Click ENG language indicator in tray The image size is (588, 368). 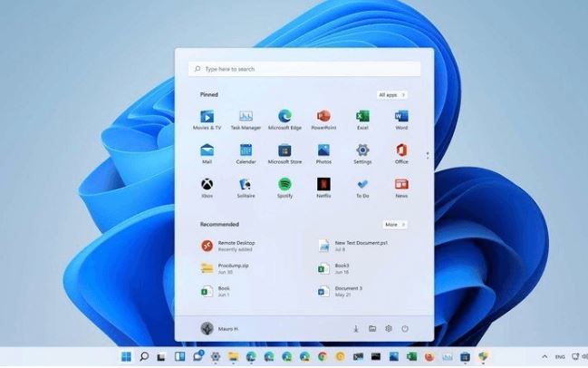(560, 357)
